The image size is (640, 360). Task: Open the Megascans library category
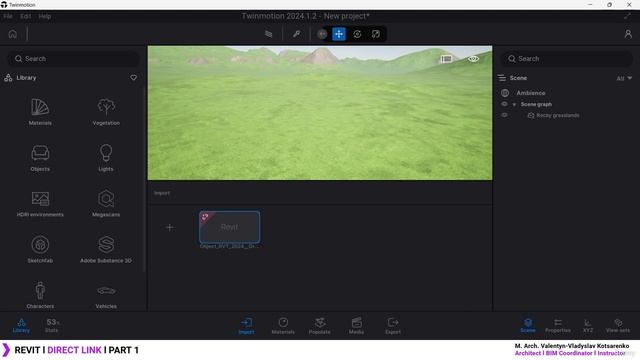click(106, 204)
